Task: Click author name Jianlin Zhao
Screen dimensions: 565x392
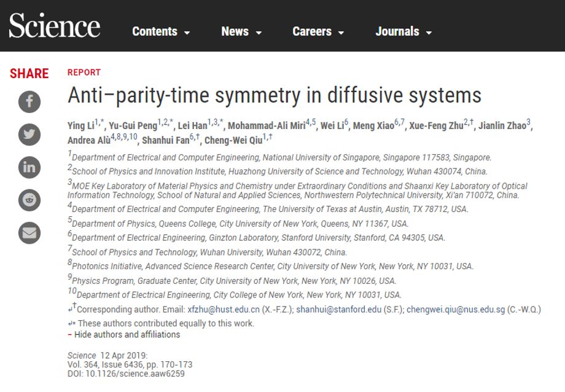Action: (x=502, y=125)
